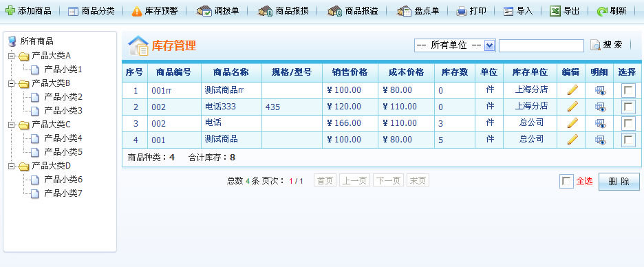Screen dimensions: 644x267
Task: Open the 明细 detail icon for 电话333
Action: (x=600, y=107)
